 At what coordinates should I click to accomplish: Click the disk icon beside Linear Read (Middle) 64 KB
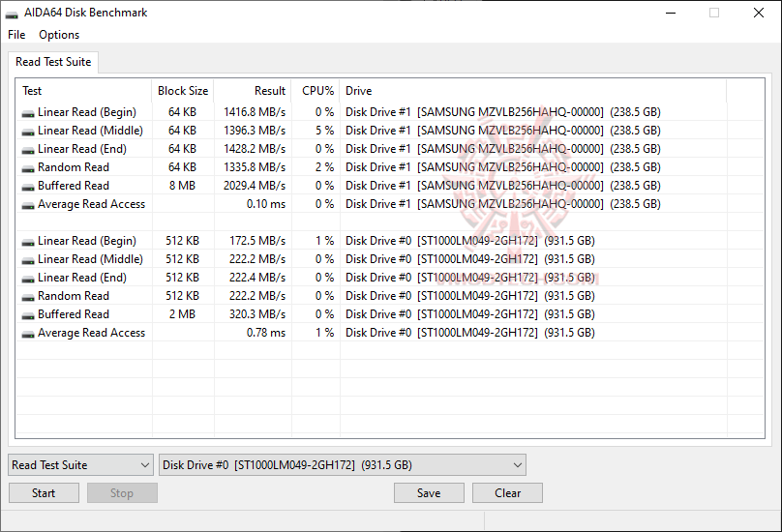tap(28, 133)
